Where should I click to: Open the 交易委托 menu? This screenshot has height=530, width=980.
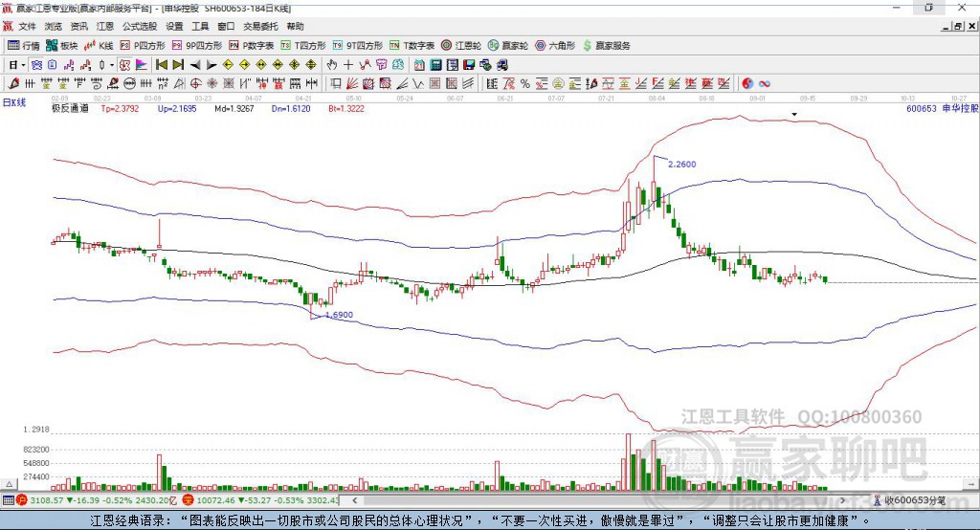pyautogui.click(x=260, y=26)
